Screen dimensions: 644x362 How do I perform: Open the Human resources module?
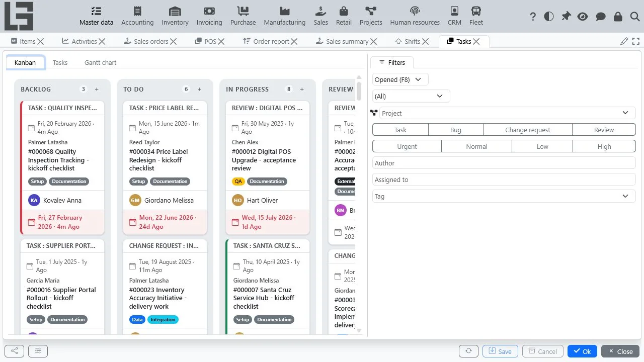415,16
